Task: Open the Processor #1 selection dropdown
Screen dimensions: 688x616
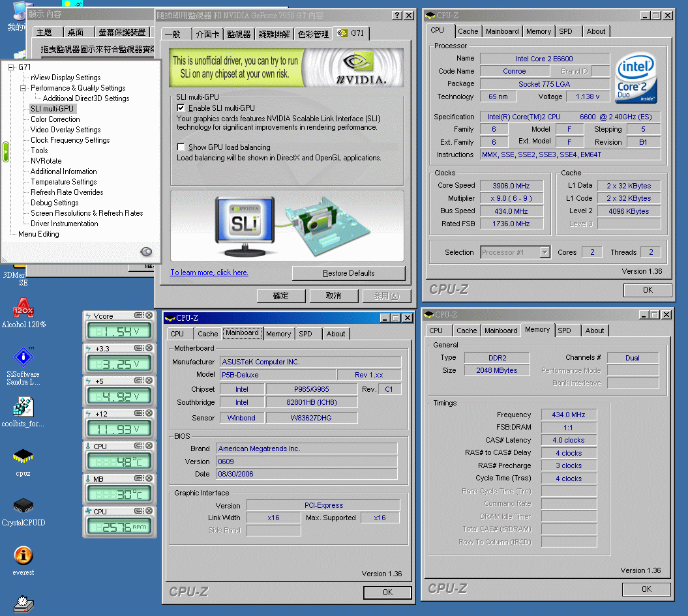Action: click(545, 252)
